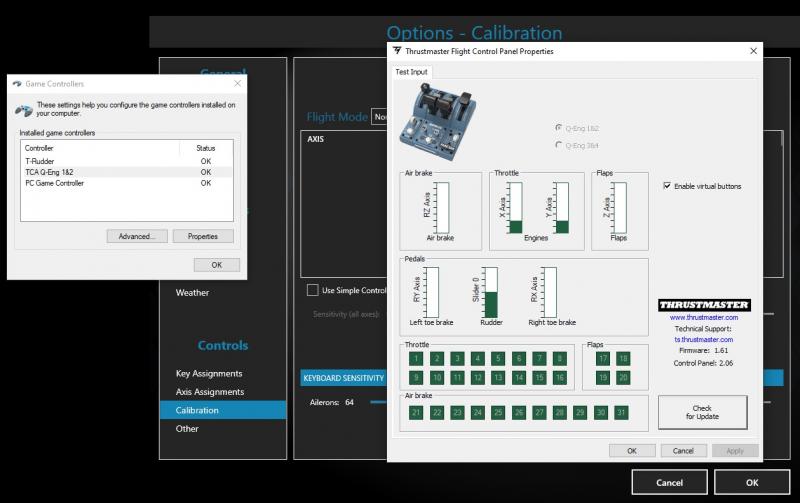The height and width of the screenshot is (503, 800).
Task: Click OK in Game Controllers window
Action: point(216,265)
